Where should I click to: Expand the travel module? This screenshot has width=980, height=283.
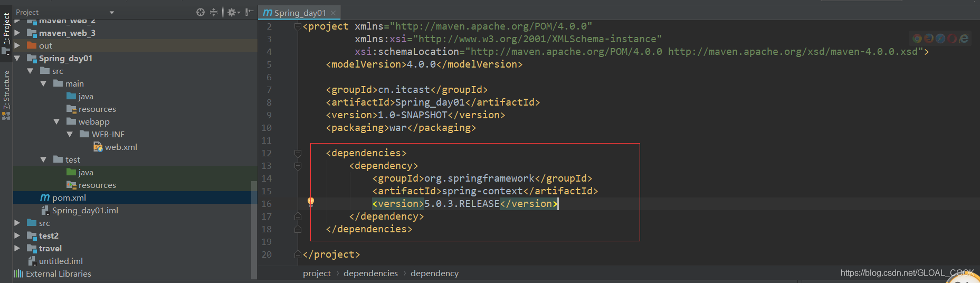pyautogui.click(x=17, y=248)
